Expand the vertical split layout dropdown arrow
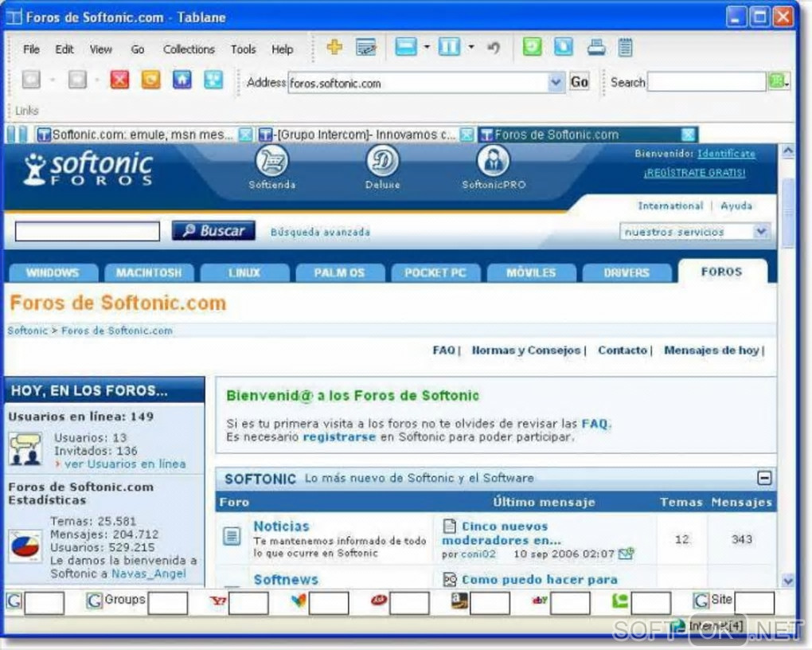 [x=470, y=47]
